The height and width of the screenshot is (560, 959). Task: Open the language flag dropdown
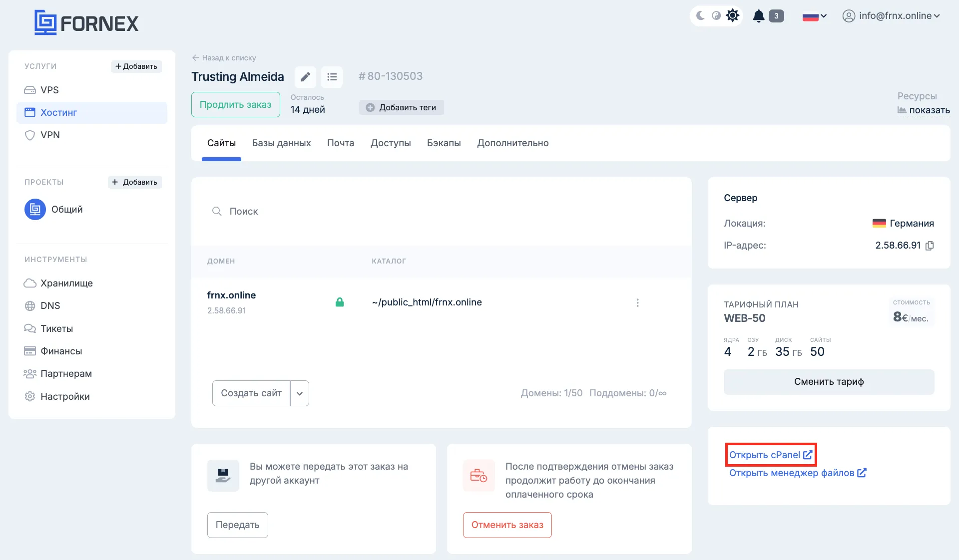[x=814, y=16]
